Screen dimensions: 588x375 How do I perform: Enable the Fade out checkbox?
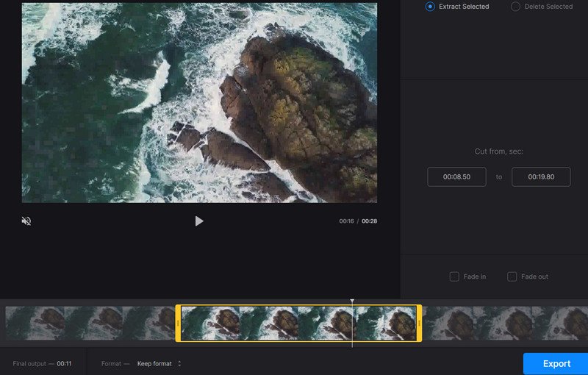(x=512, y=276)
